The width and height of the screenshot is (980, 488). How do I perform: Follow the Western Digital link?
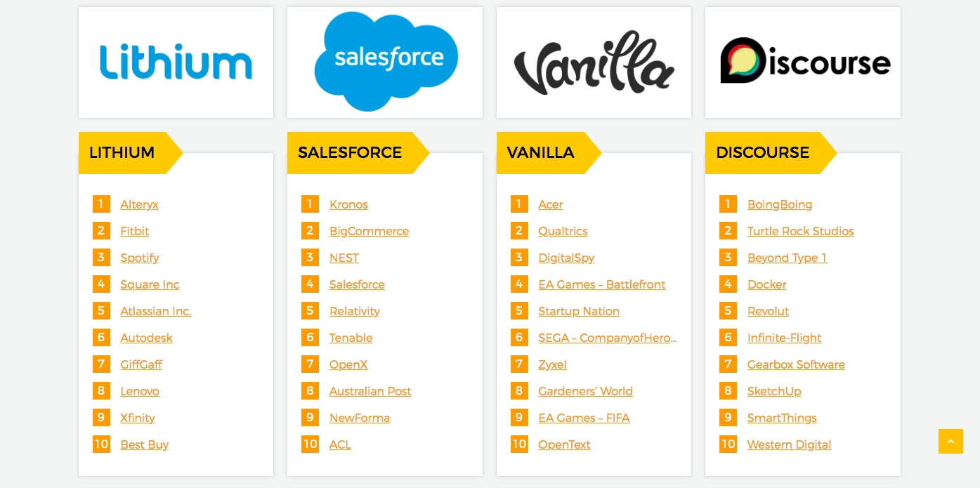(790, 444)
